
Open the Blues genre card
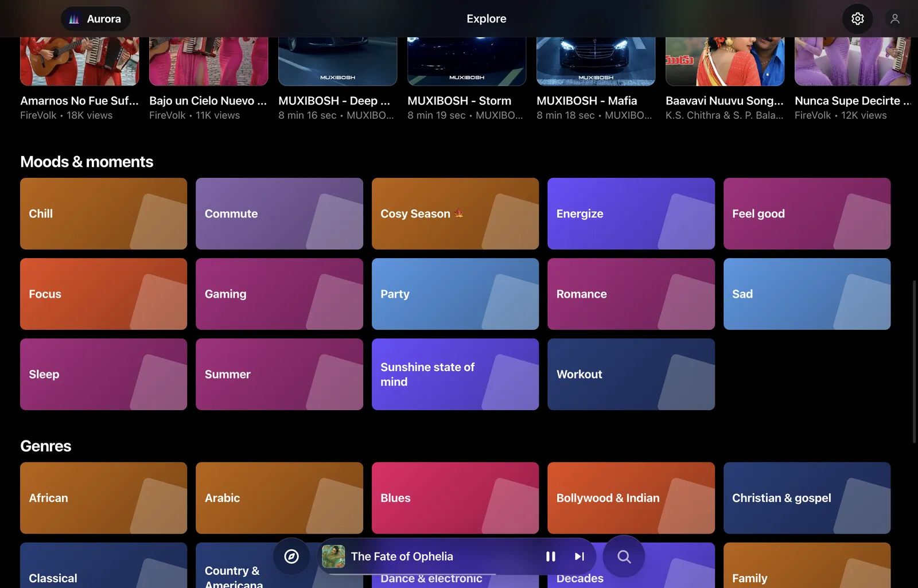click(x=455, y=498)
